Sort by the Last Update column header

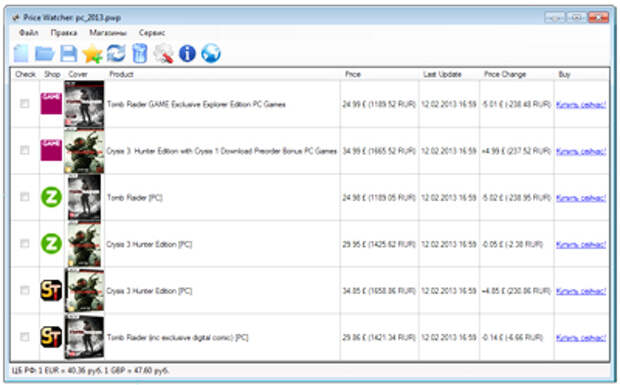pos(442,74)
